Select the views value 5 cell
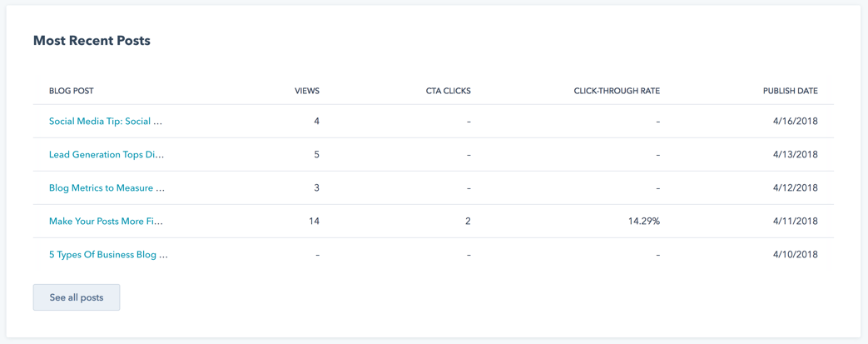 [x=316, y=155]
